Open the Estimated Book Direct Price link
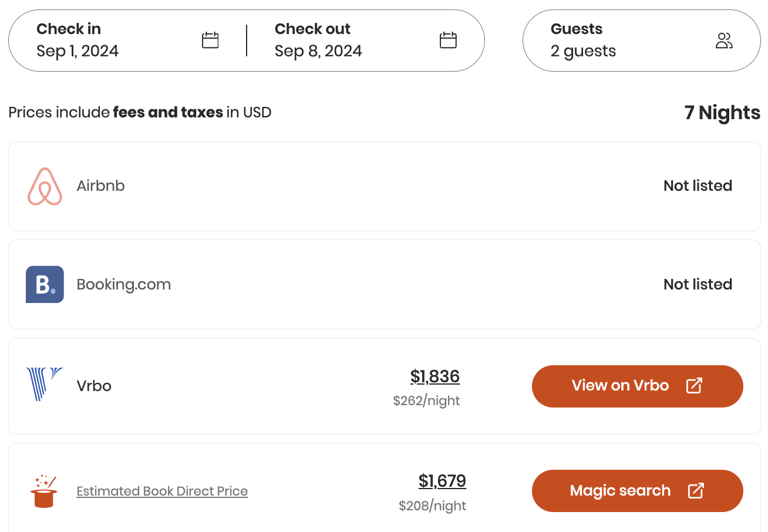The height and width of the screenshot is (532, 768). tap(162, 491)
